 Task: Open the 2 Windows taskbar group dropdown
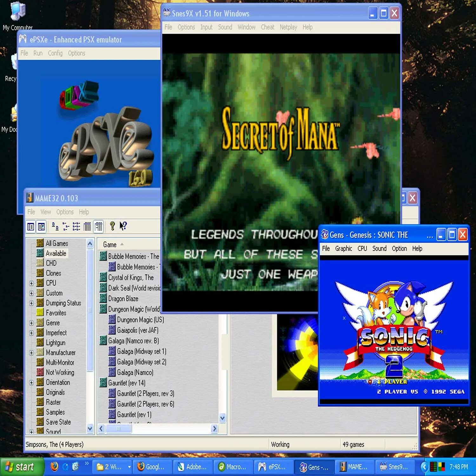point(129,467)
